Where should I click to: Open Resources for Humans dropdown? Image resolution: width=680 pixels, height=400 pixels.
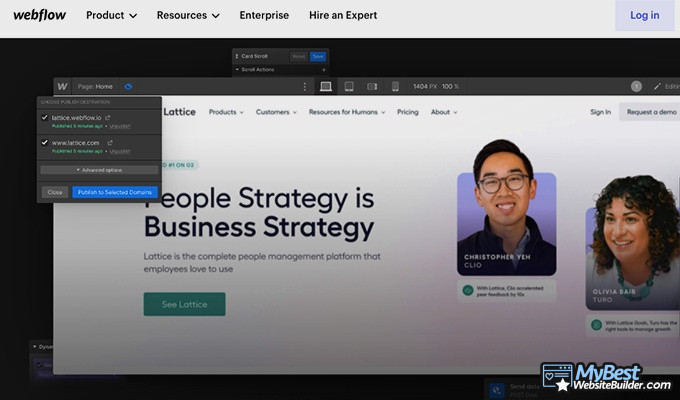pos(347,112)
